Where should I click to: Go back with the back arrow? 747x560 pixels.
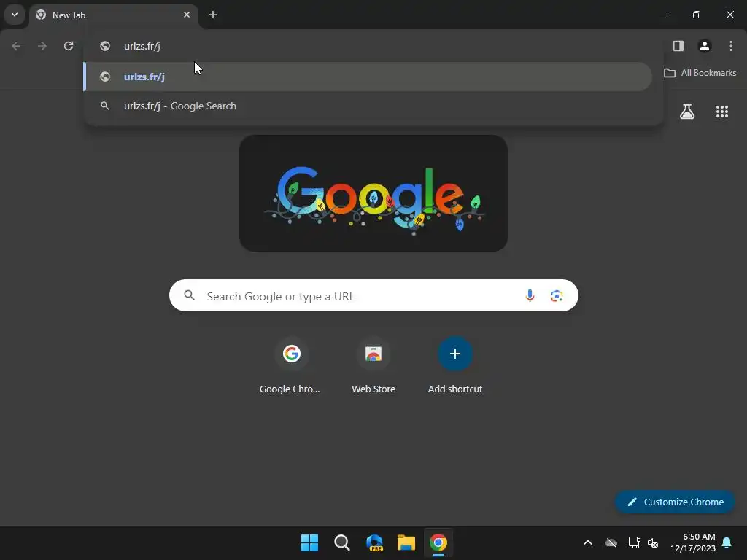tap(16, 46)
